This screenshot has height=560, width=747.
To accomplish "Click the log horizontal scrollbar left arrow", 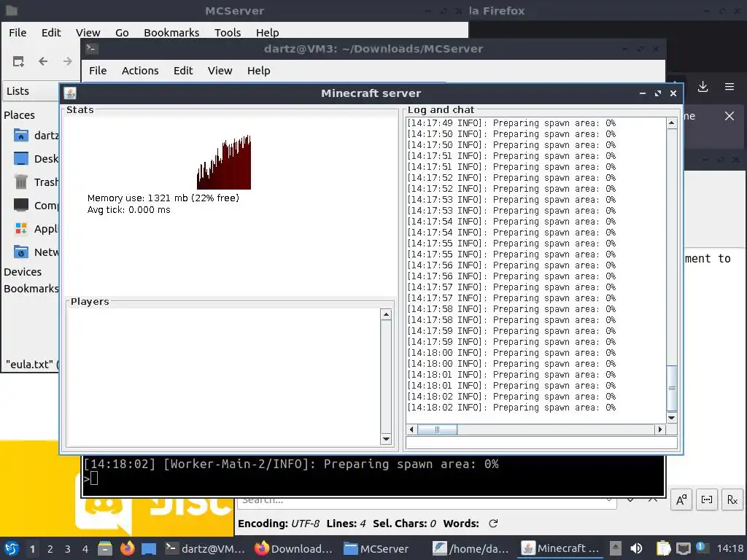I will [x=411, y=429].
